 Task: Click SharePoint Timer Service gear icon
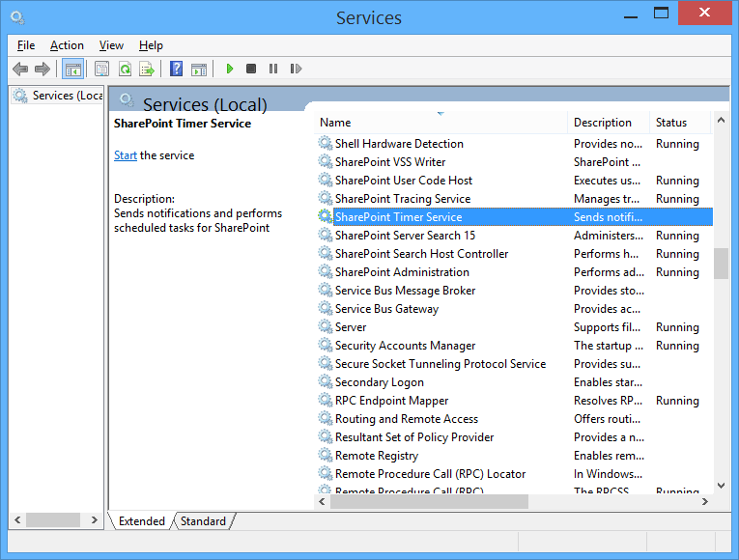325,216
